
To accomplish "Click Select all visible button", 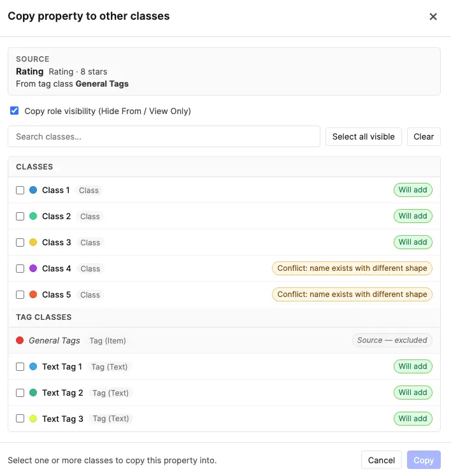I will click(363, 136).
